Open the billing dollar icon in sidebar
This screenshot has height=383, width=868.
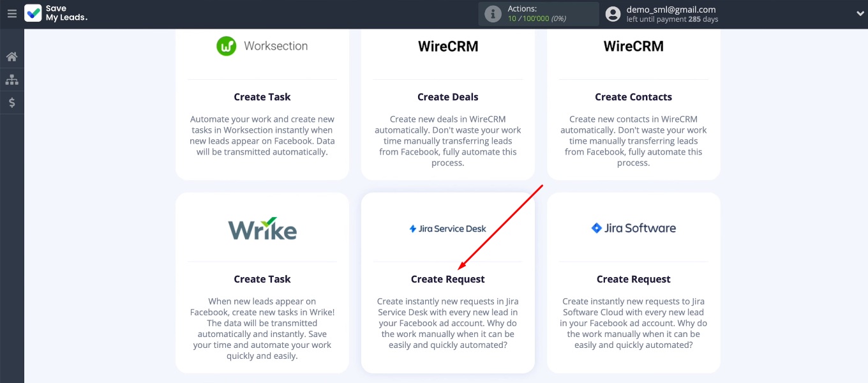pyautogui.click(x=11, y=103)
